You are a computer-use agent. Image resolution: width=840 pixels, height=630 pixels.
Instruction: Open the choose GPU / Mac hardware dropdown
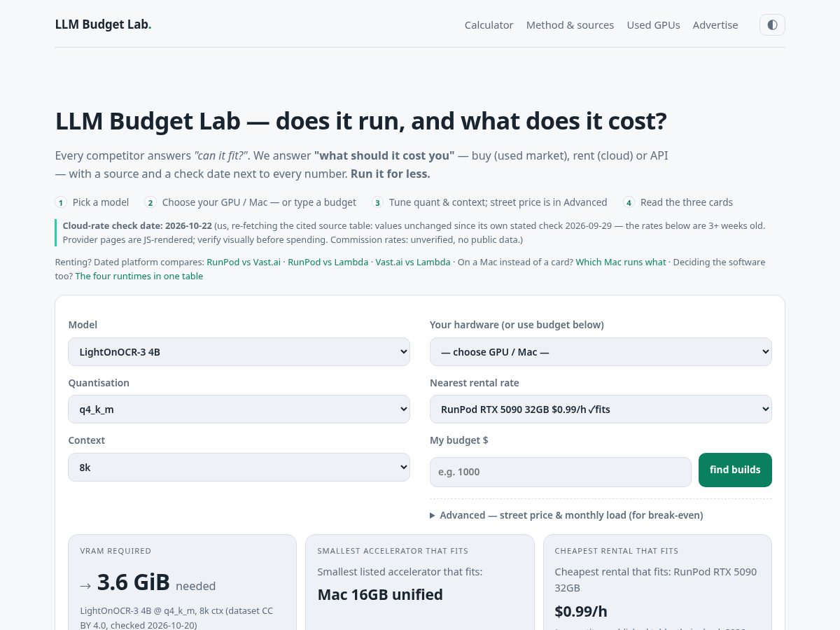(x=601, y=351)
